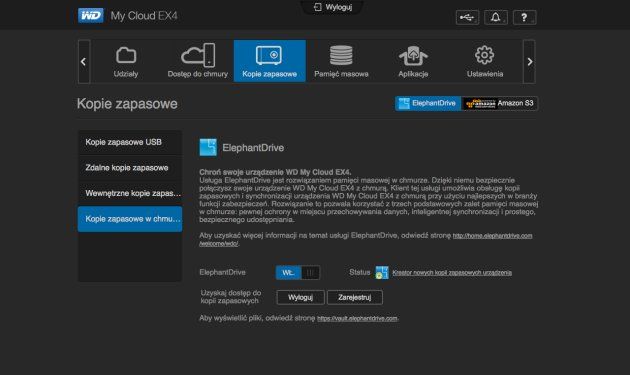Select Zdalne kopie zapasowe in sidebar
The width and height of the screenshot is (630, 375).
pyautogui.click(x=130, y=168)
